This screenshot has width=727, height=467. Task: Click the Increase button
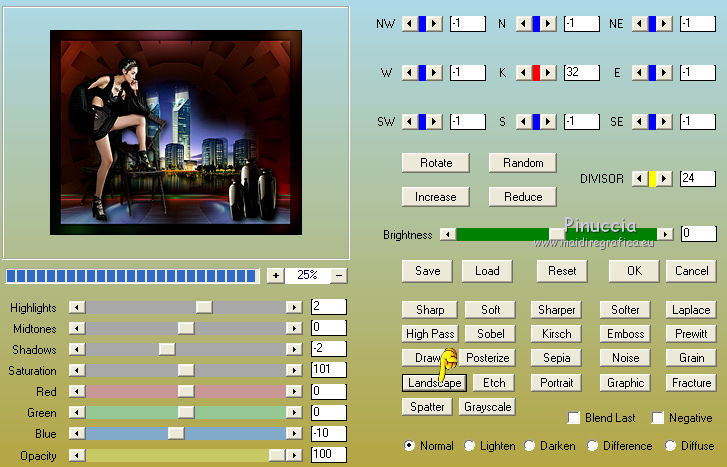436,197
